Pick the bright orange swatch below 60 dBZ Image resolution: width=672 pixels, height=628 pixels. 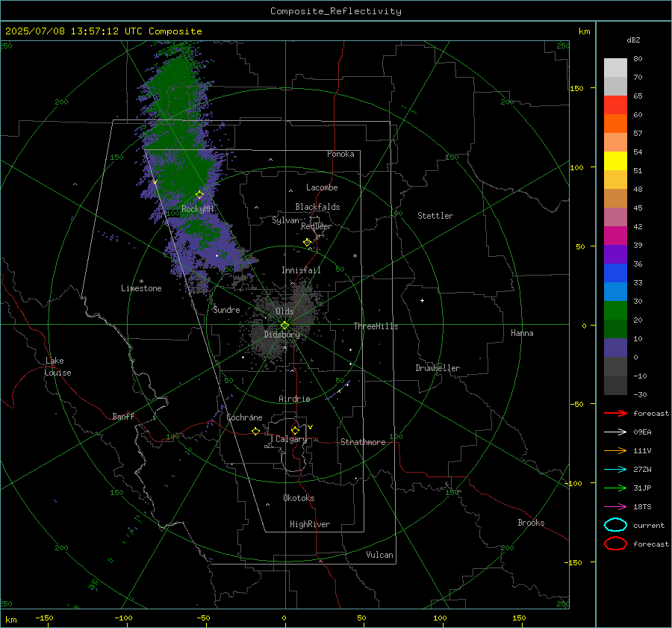pyautogui.click(x=615, y=124)
